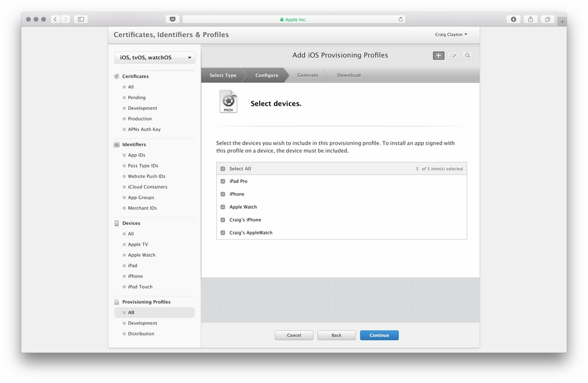The width and height of the screenshot is (588, 383).
Task: Click the plus icon to add profile
Action: (439, 55)
